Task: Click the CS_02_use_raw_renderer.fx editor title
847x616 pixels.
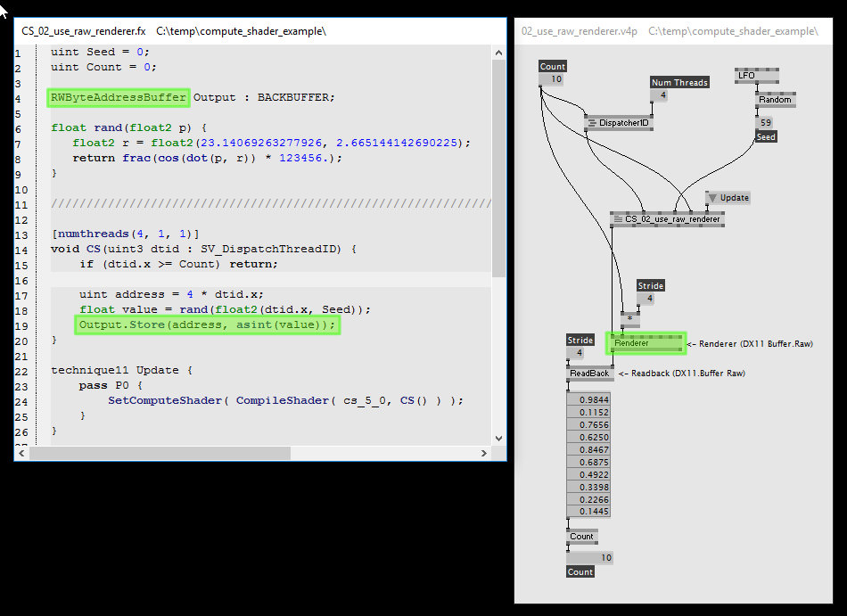Action: (x=83, y=31)
